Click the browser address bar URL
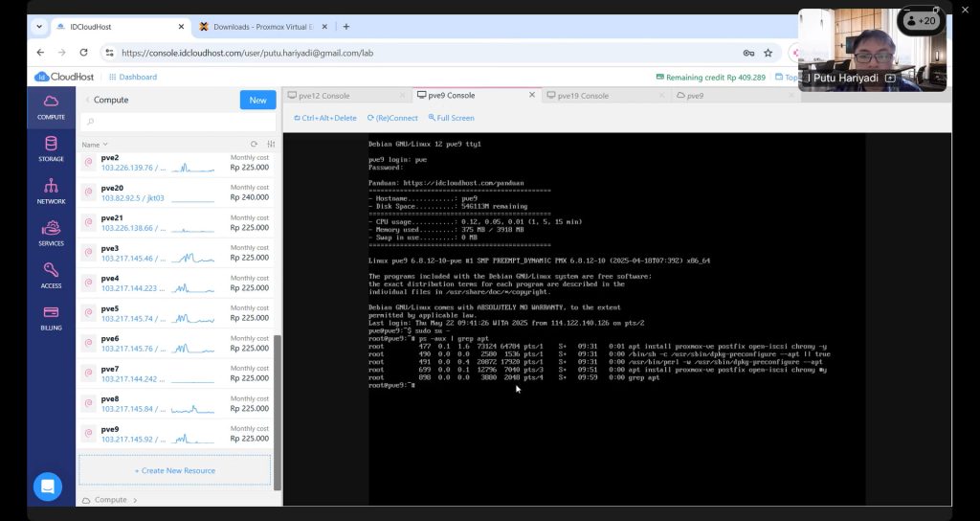The image size is (980, 521). coord(248,54)
